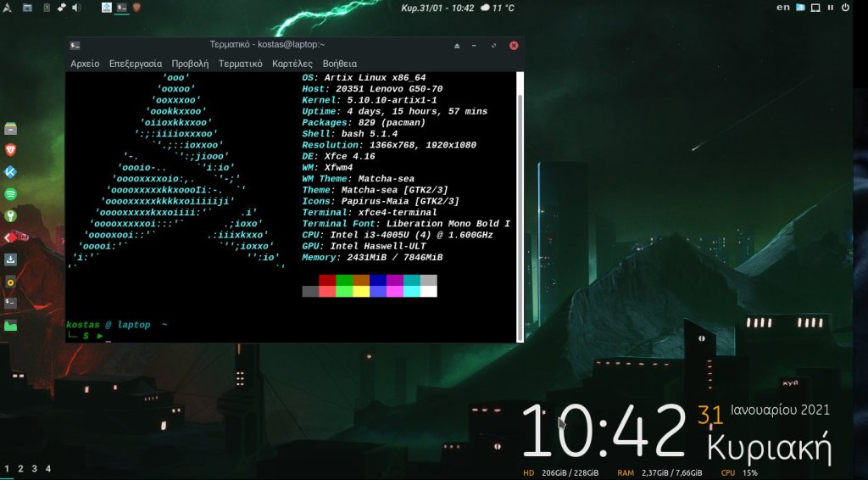This screenshot has height=480, width=868.
Task: Launch Spotify from the side dock
Action: [x=11, y=193]
